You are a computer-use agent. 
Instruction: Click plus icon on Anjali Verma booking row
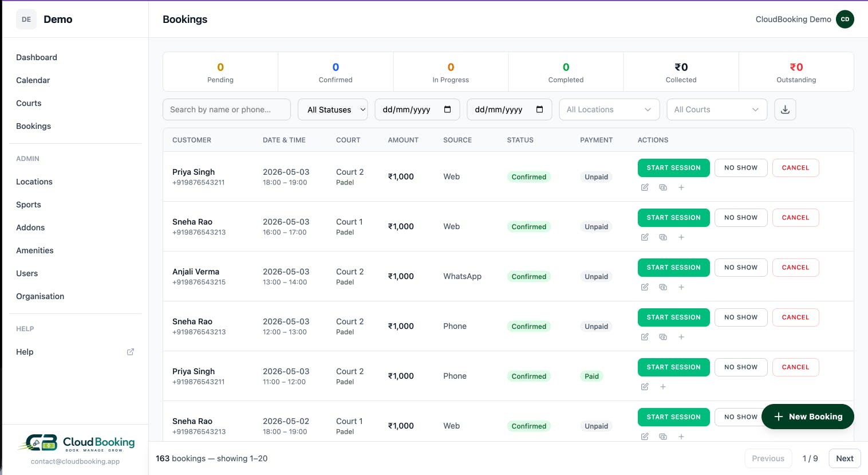tap(681, 287)
